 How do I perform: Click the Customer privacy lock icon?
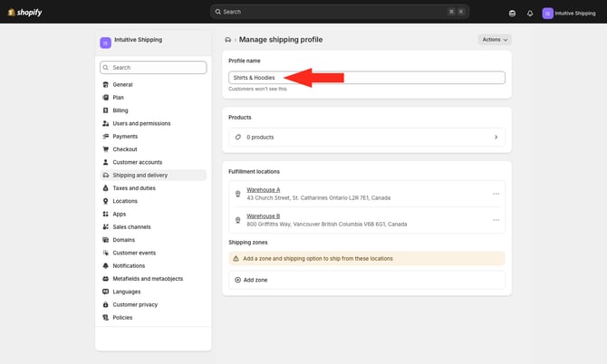[105, 305]
